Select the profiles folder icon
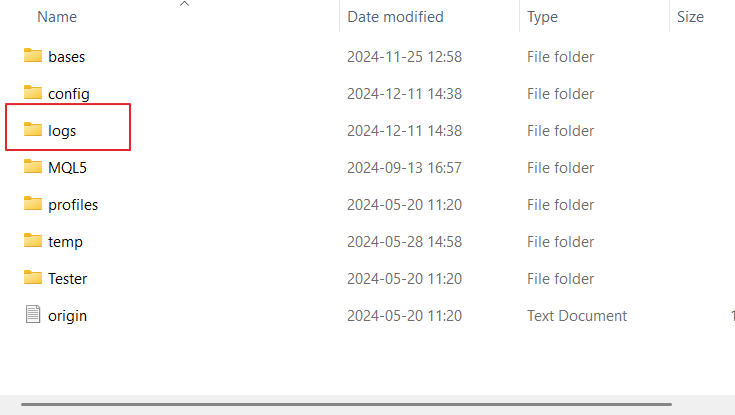The image size is (735, 415). coord(33,204)
